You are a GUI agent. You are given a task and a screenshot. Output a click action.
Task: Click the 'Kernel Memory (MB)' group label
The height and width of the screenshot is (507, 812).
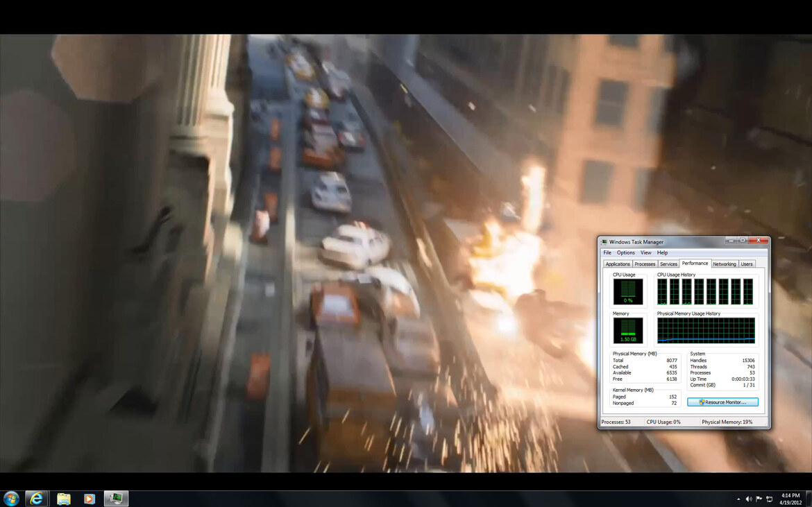click(633, 390)
